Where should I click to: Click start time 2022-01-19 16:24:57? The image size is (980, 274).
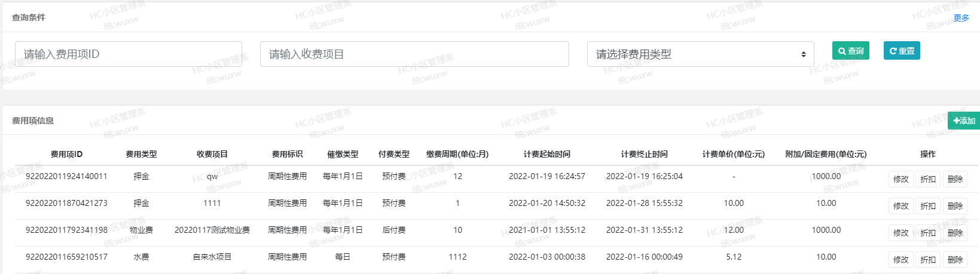coord(547,176)
